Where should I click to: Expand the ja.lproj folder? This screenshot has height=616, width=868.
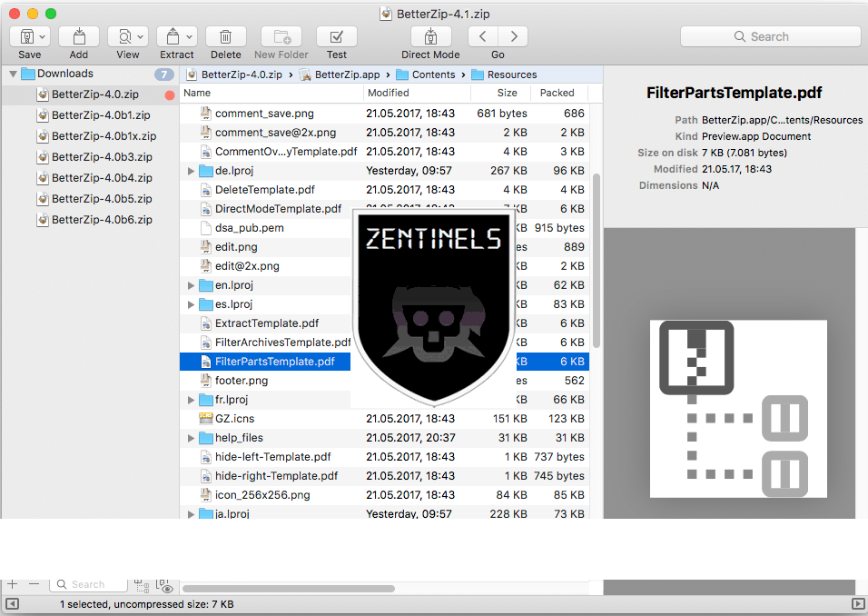tap(191, 514)
